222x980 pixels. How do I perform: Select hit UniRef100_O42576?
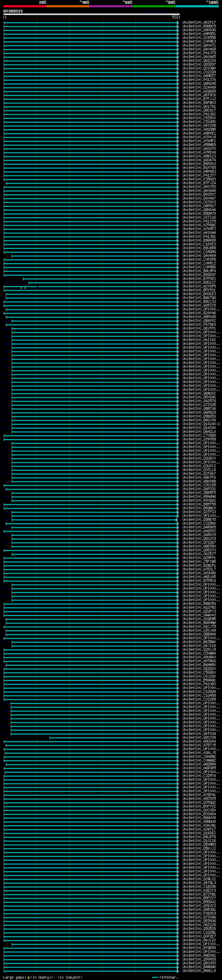pos(199,401)
